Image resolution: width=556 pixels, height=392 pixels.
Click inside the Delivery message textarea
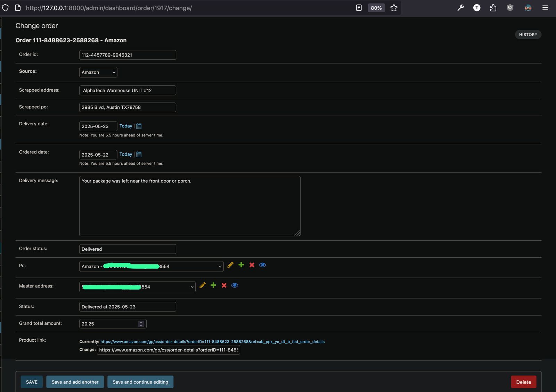[x=190, y=206]
